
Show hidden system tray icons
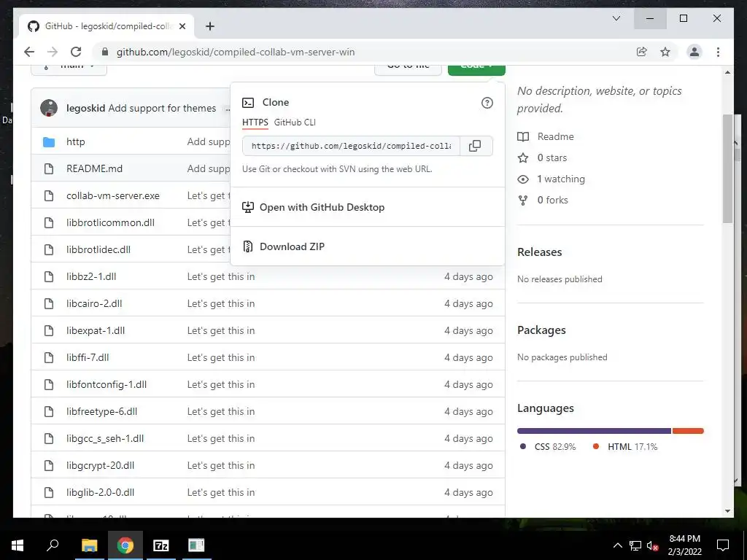pyautogui.click(x=617, y=545)
